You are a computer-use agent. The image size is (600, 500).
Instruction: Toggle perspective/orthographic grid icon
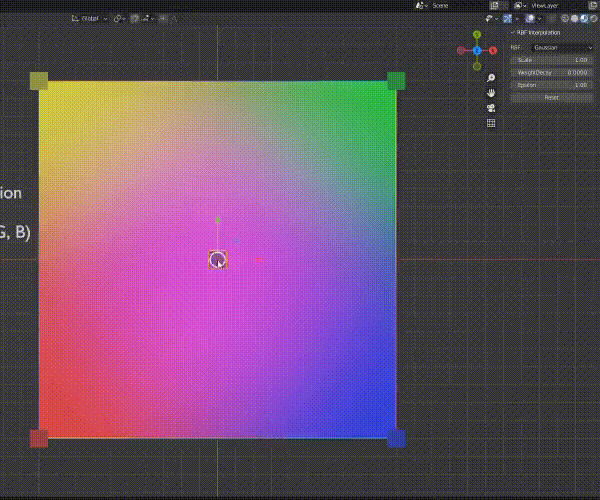pyautogui.click(x=491, y=123)
